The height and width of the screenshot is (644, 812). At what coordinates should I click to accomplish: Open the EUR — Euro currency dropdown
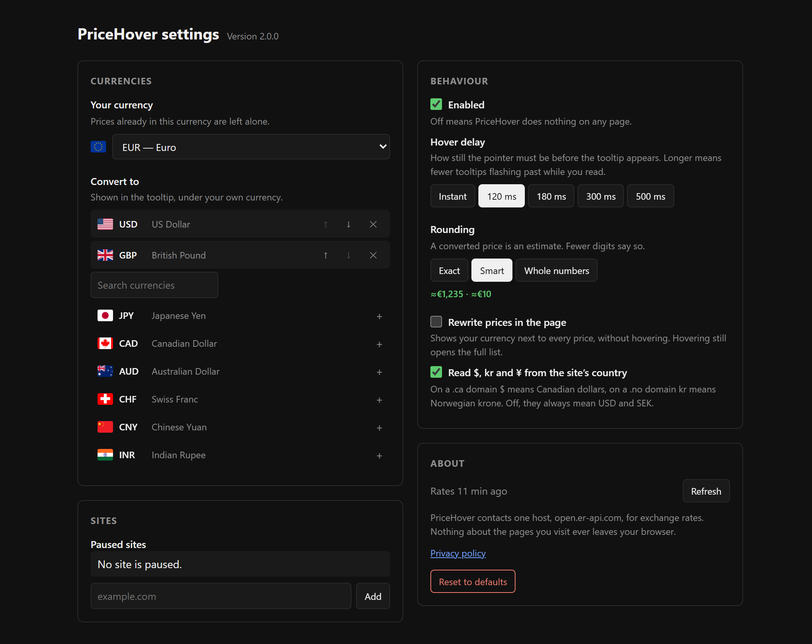tap(251, 147)
